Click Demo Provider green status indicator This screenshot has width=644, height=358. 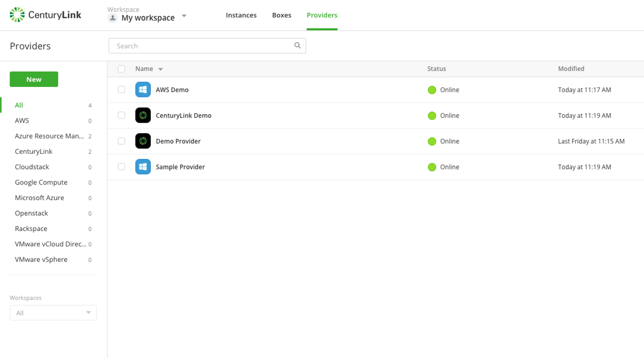432,141
